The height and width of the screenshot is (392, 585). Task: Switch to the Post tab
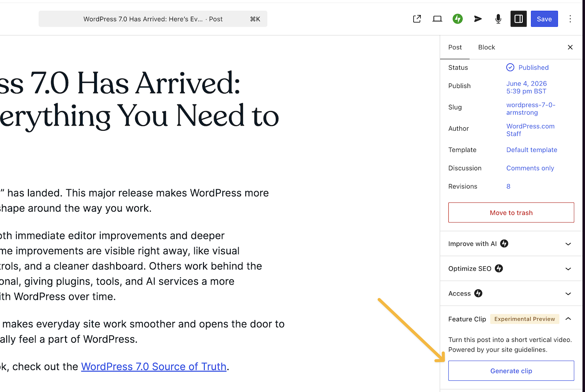click(x=455, y=47)
